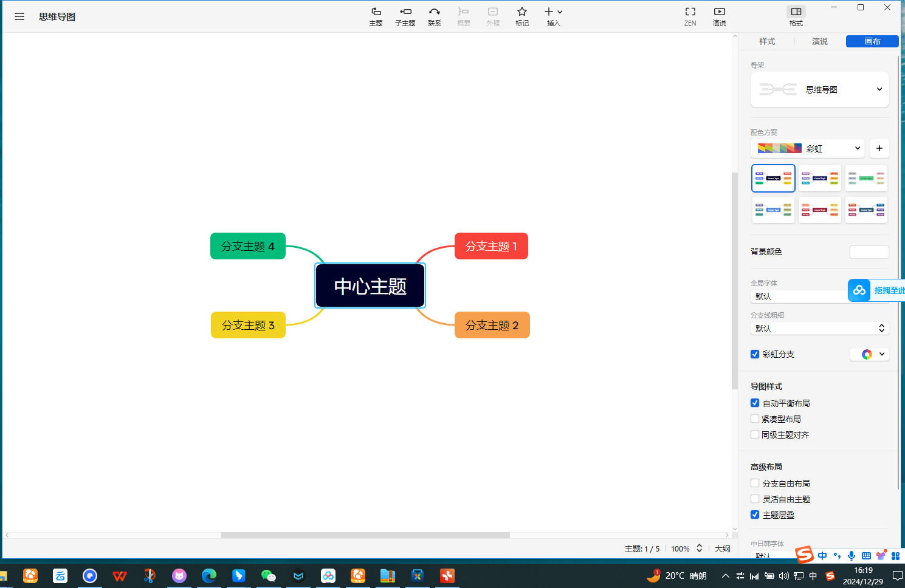Viewport: 905px width, 588px height.
Task: Enable 同级主题对齐 checkbox
Action: (x=755, y=434)
